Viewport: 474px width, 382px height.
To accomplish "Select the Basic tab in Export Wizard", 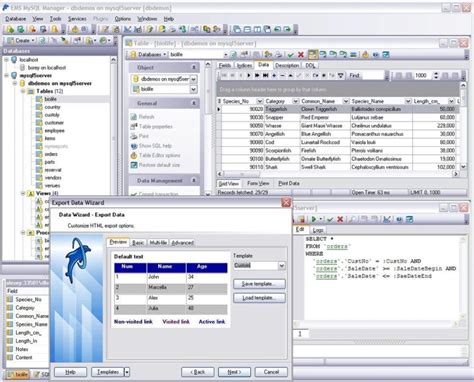I will pos(138,243).
